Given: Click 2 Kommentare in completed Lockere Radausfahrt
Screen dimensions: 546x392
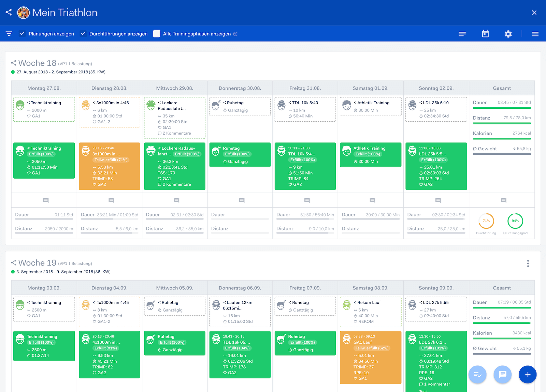Looking at the screenshot, I should tap(174, 184).
